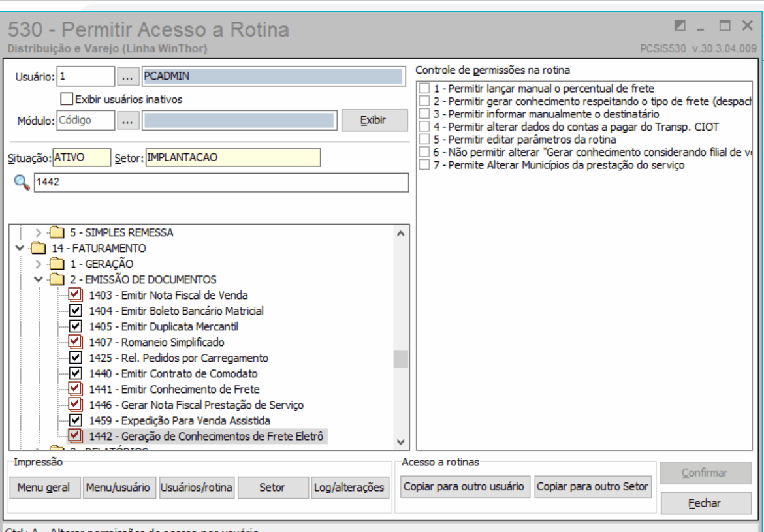
Task: Click the Setor field showing IMPLANTACAO
Action: click(233, 158)
